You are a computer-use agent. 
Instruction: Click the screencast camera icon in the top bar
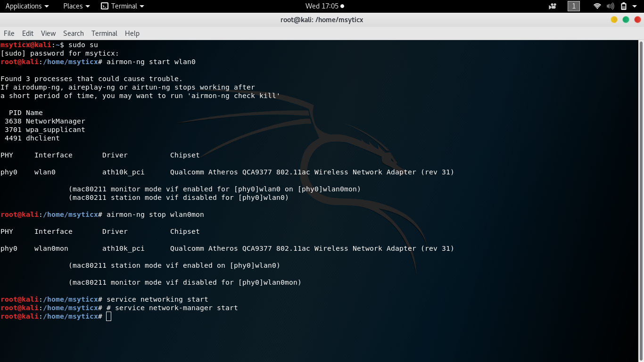(552, 6)
